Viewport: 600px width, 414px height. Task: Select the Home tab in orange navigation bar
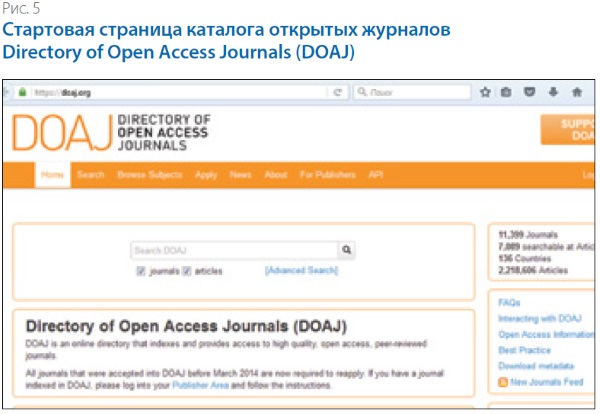pos(52,175)
